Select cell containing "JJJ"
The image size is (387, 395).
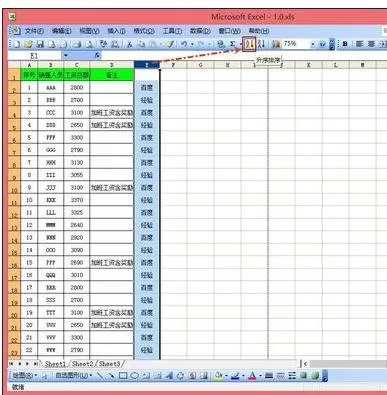[50, 188]
